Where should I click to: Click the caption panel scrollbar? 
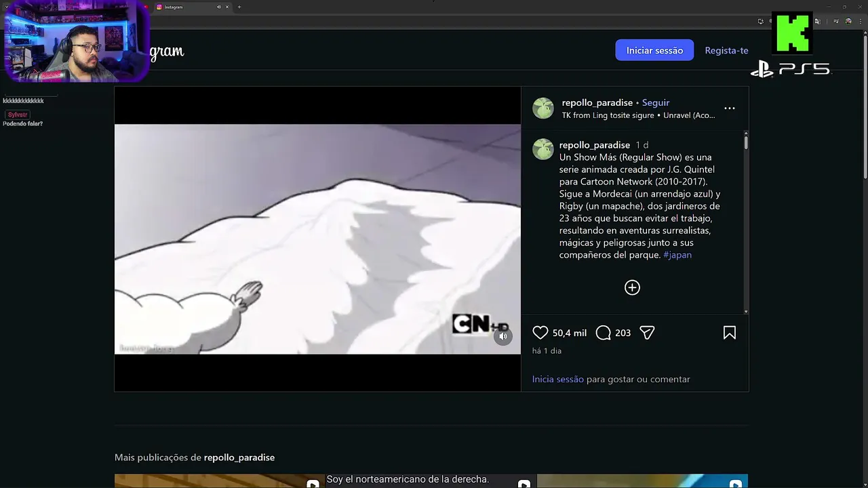coord(746,143)
